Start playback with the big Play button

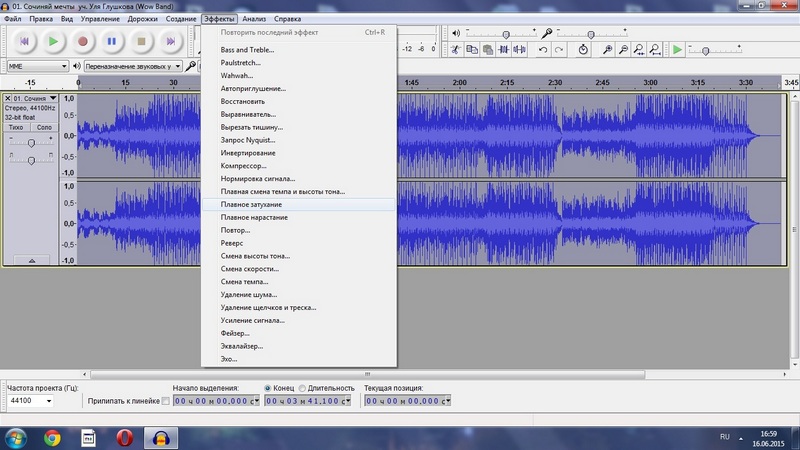[53, 41]
